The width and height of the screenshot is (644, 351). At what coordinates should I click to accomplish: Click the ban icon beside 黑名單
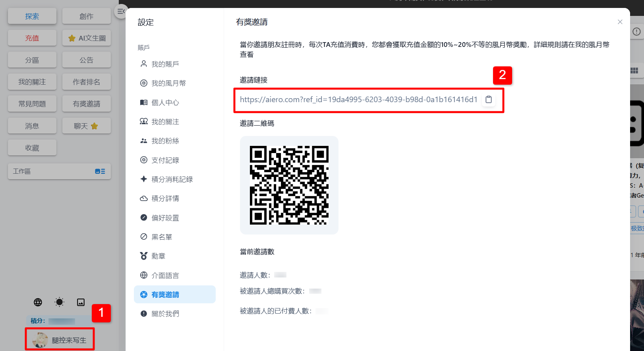tap(144, 237)
